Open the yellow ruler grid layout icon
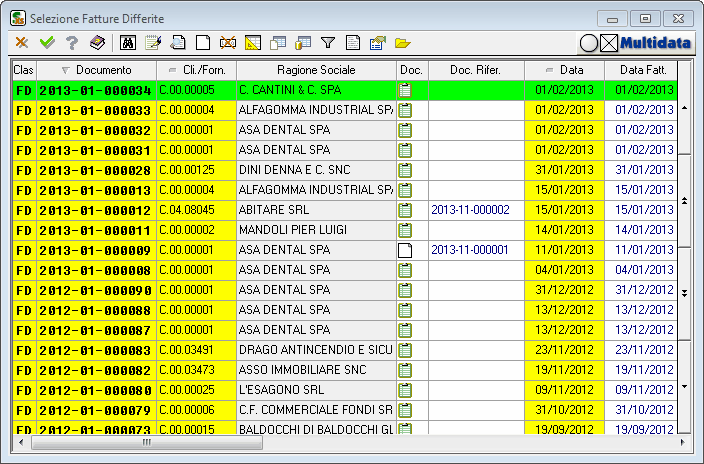 253,43
